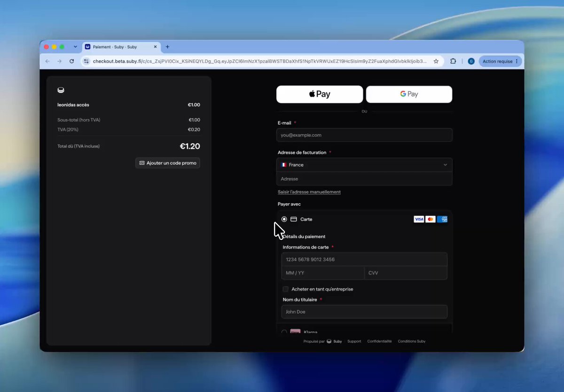Click the Klarna logo icon
Screen dimensions: 564x392
(295, 331)
